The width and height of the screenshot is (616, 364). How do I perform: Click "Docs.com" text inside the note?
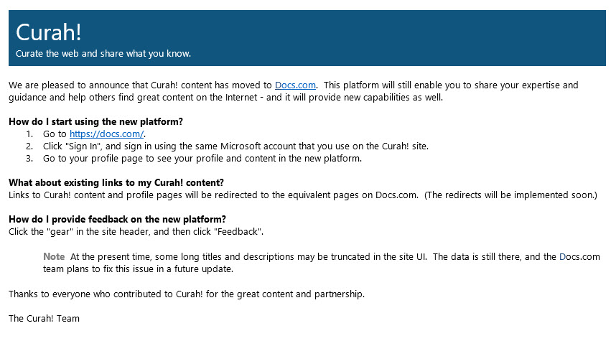point(579,257)
